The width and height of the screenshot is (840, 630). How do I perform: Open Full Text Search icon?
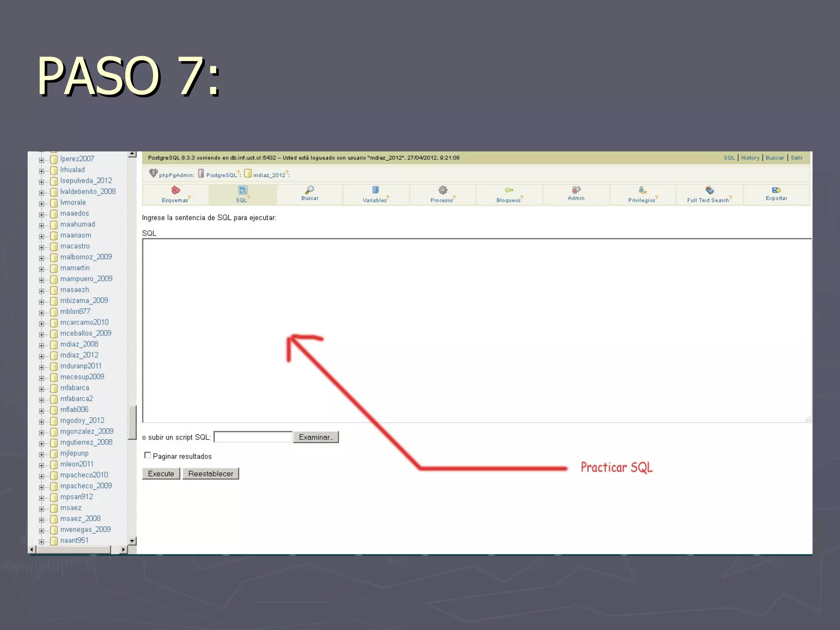709,190
